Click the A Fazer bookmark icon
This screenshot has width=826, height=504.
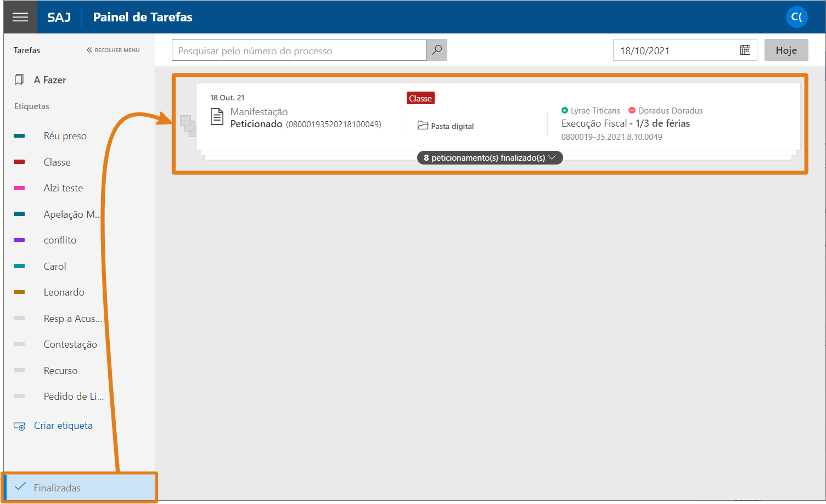pyautogui.click(x=19, y=80)
